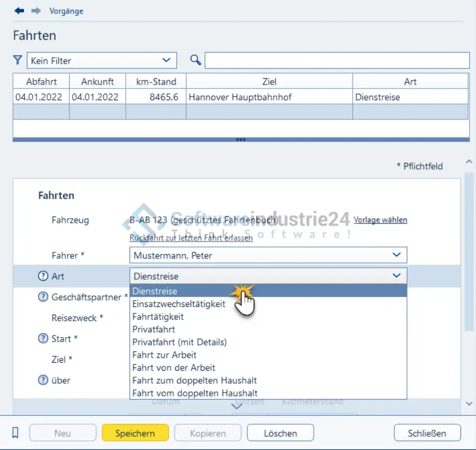
Task: Click Rückfahrt zur letzten Fahrt erfassen link
Action: [x=191, y=238]
